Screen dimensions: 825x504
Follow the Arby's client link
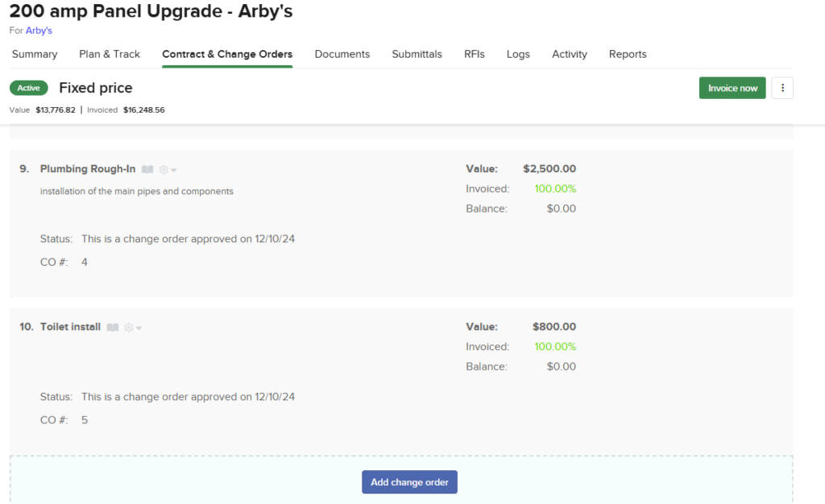pyautogui.click(x=39, y=31)
